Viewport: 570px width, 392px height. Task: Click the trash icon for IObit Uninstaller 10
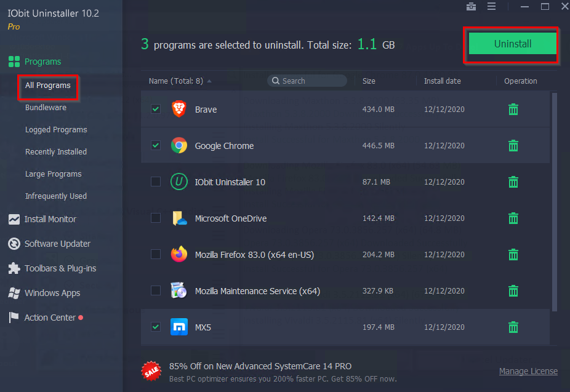click(513, 182)
